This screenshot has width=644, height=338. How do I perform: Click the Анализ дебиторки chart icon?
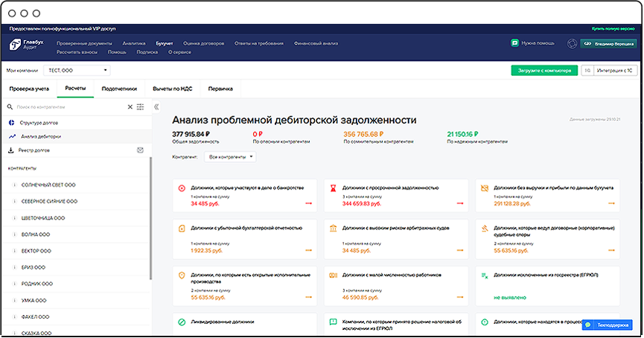(12, 136)
